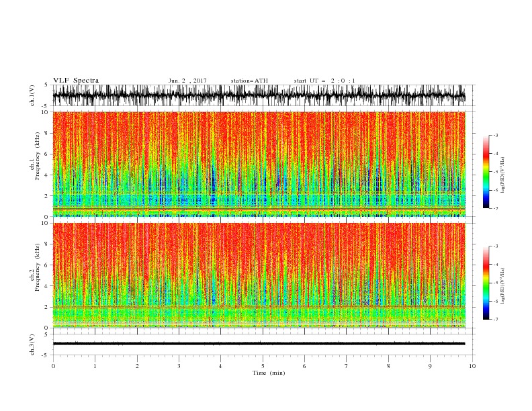Click the "-7" label on ch.2 color bar
The height and width of the screenshot is (411, 532).
(x=495, y=319)
